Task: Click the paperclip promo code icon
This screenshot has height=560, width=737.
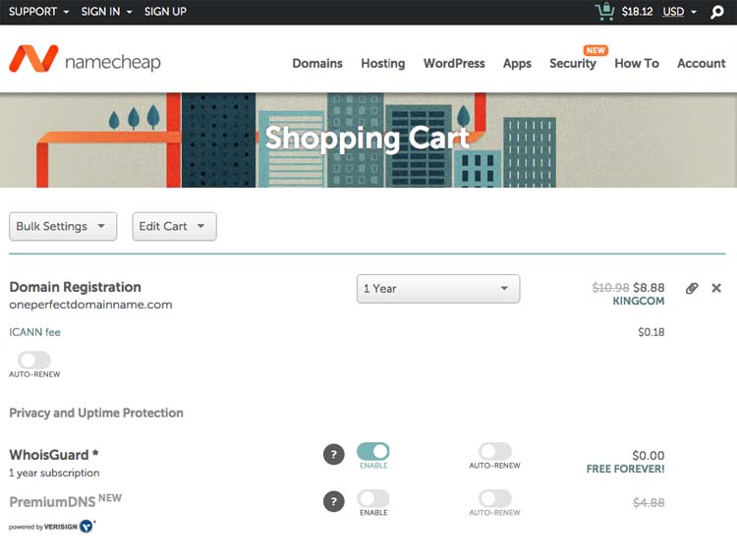Action: (x=692, y=288)
